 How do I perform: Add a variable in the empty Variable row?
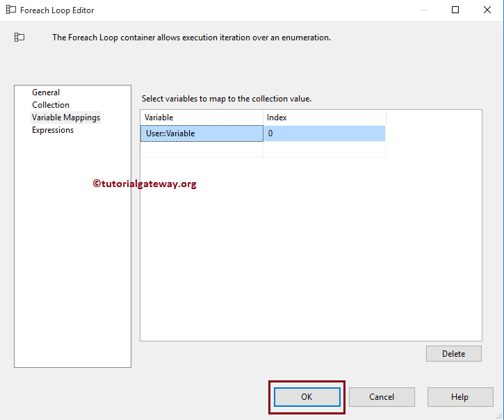[x=202, y=150]
